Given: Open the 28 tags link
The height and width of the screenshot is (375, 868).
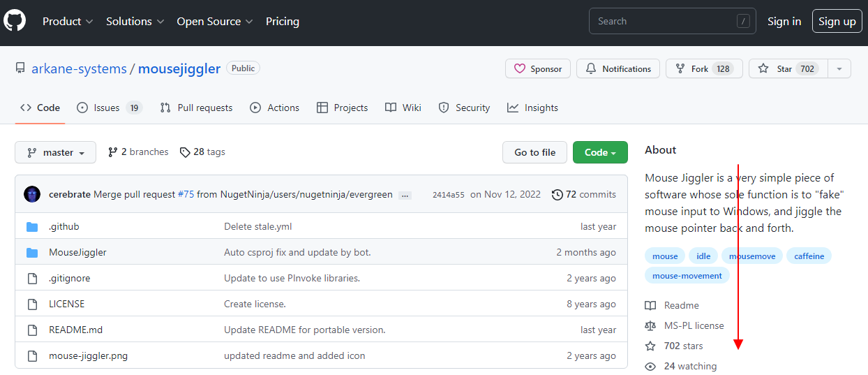Looking at the screenshot, I should (202, 152).
